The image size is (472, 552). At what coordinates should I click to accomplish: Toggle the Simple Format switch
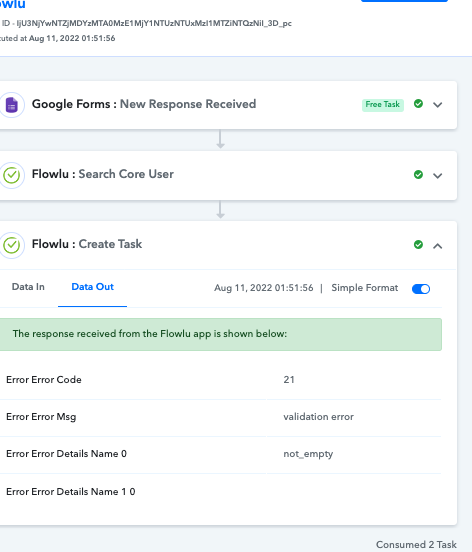pos(421,289)
